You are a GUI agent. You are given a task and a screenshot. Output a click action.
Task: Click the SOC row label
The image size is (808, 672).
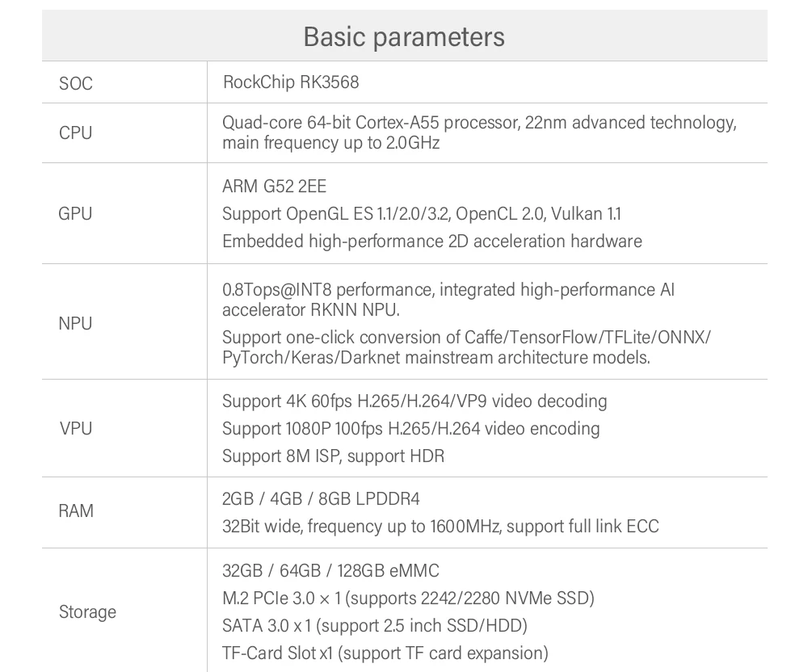click(x=76, y=83)
